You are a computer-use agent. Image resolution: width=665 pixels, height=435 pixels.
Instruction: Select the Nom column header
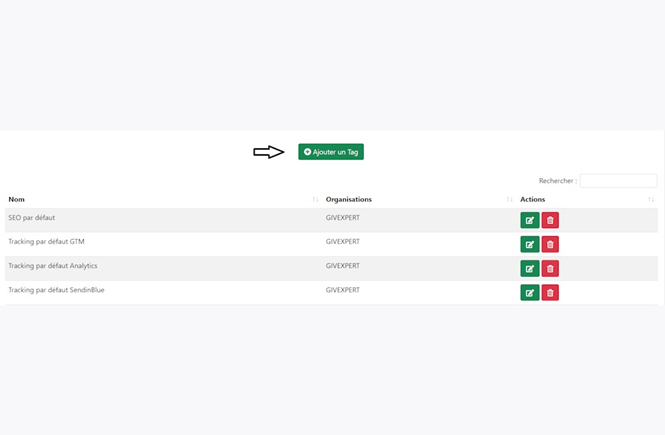[x=17, y=199]
